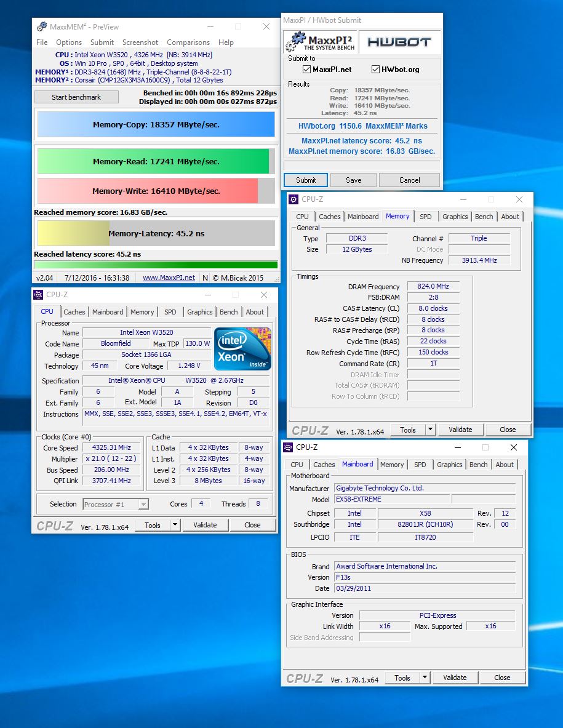This screenshot has height=728, width=563.
Task: Click Close button in CPU-Z Memory window
Action: click(507, 430)
